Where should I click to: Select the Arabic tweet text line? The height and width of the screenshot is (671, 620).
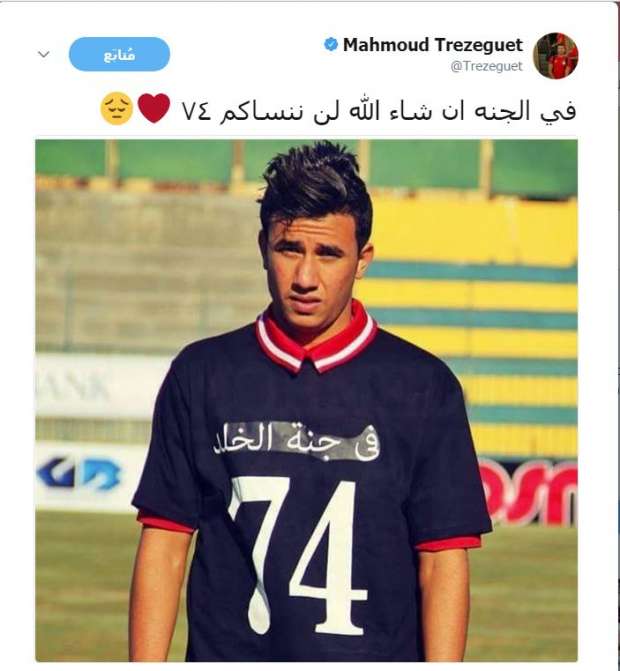[x=338, y=110]
